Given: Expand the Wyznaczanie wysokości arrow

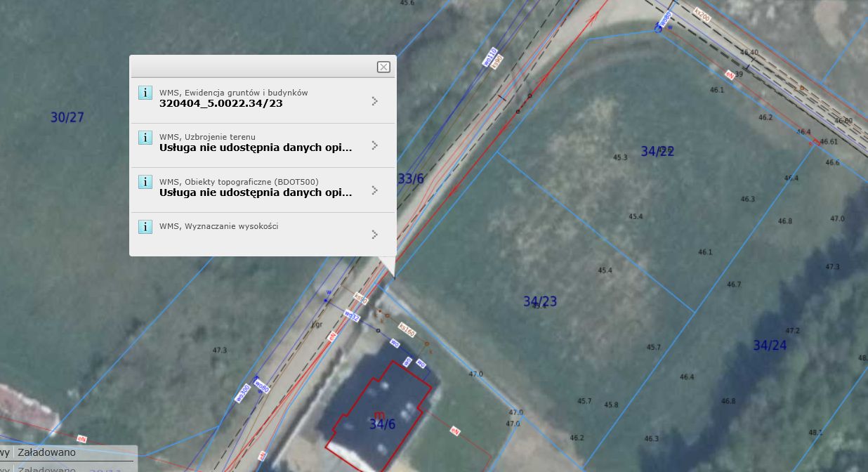Looking at the screenshot, I should point(375,234).
